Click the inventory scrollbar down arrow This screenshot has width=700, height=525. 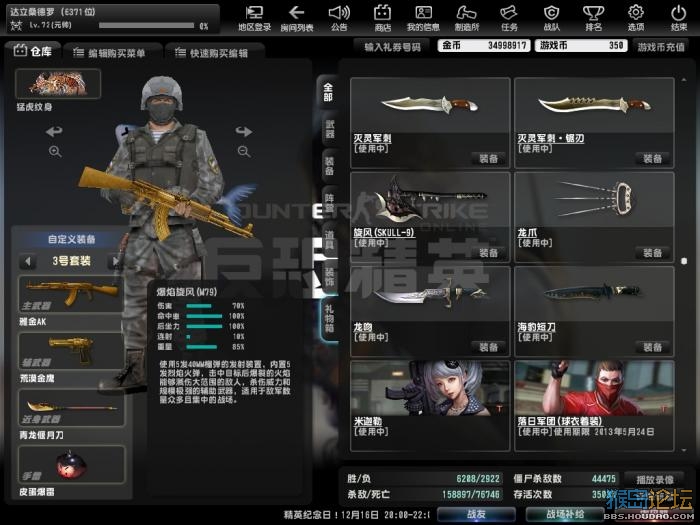coord(684,451)
